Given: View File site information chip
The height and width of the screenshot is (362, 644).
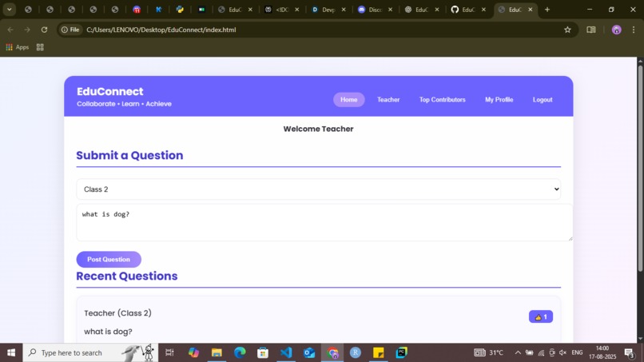Looking at the screenshot, I should point(70,30).
